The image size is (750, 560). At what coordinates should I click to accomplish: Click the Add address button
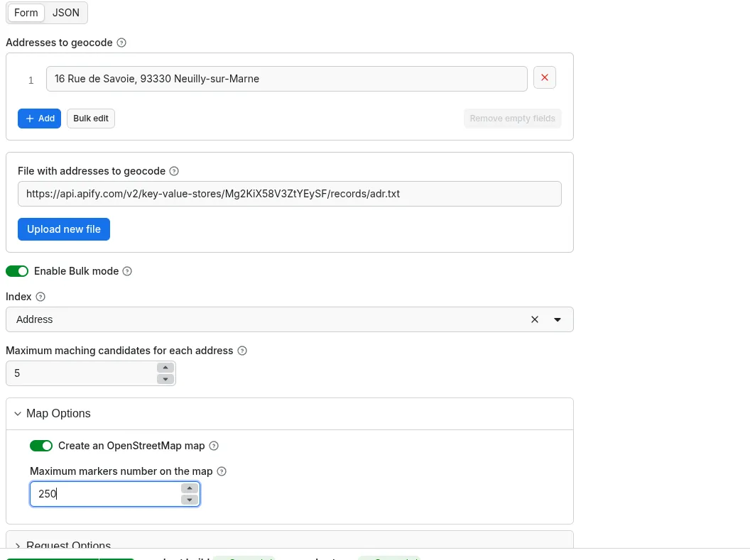tap(40, 119)
